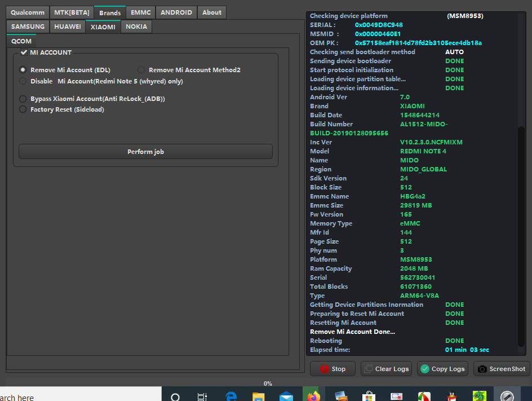Click the Total Blocks value 61071360
Screen dimensions: 532x401
click(x=416, y=287)
